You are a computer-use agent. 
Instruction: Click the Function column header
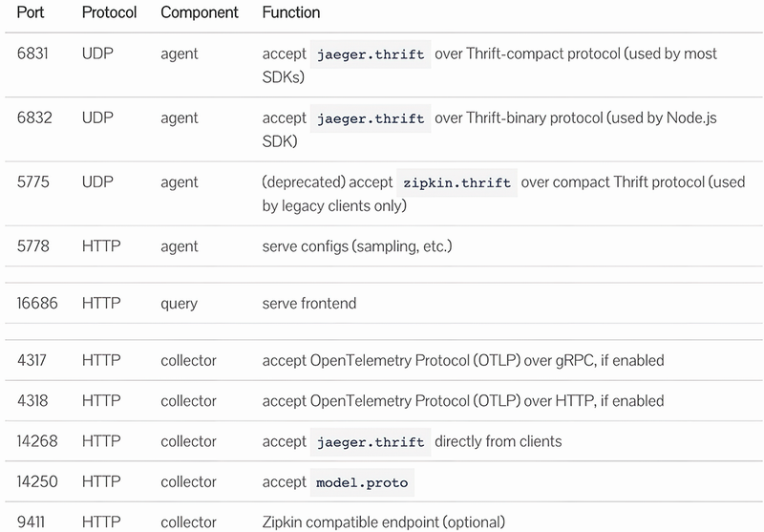click(x=291, y=12)
